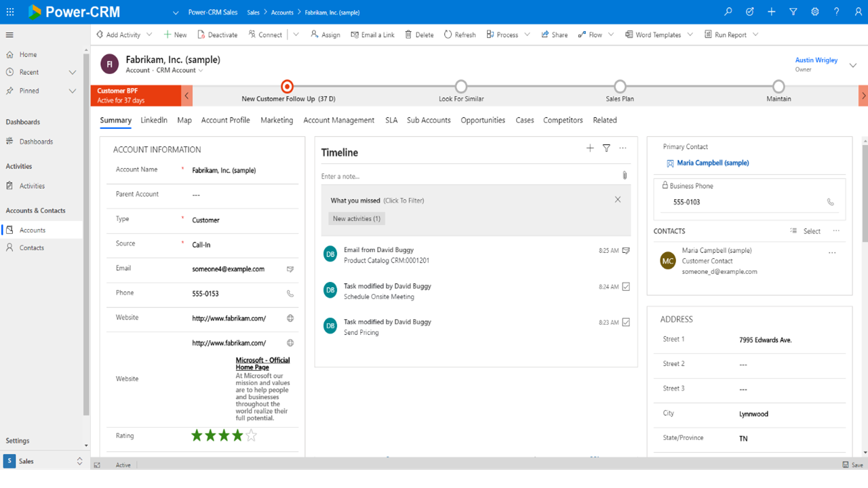
Task: Click the email icon on David Buggy email
Action: tap(626, 250)
